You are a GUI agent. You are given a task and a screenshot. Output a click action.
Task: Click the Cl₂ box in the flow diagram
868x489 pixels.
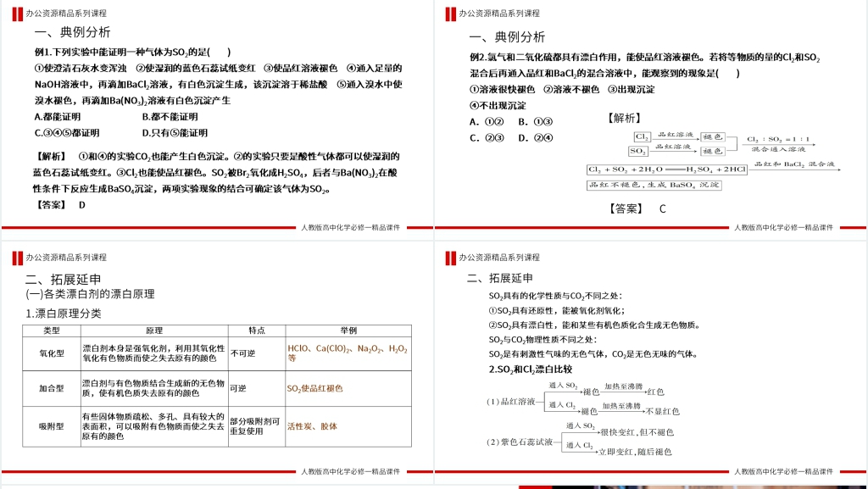[x=643, y=136]
